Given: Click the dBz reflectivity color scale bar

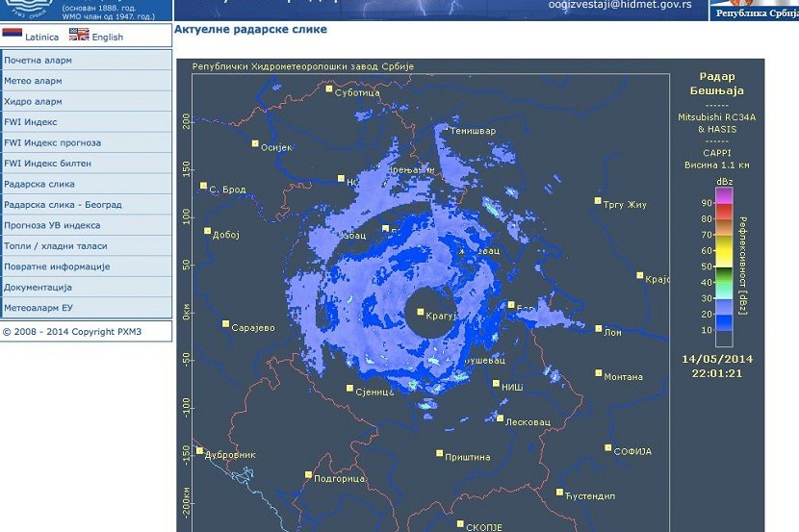Looking at the screenshot, I should click(x=723, y=266).
